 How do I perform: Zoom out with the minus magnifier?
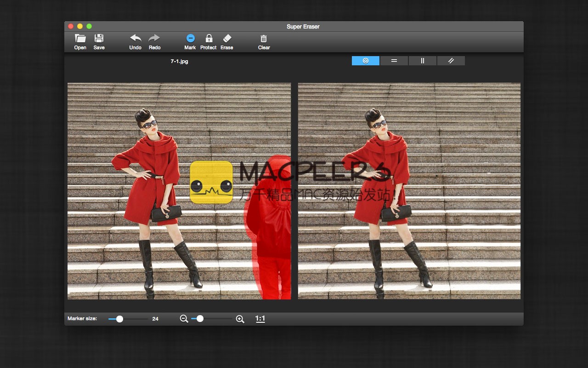184,319
